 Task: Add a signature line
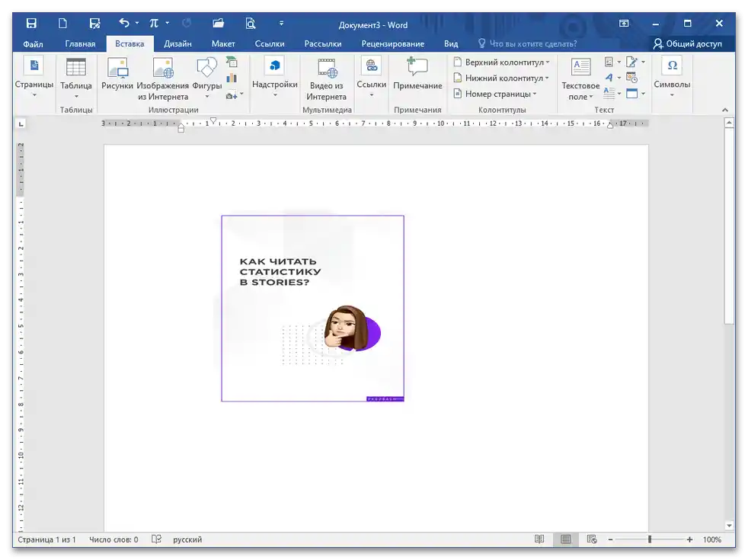point(631,62)
